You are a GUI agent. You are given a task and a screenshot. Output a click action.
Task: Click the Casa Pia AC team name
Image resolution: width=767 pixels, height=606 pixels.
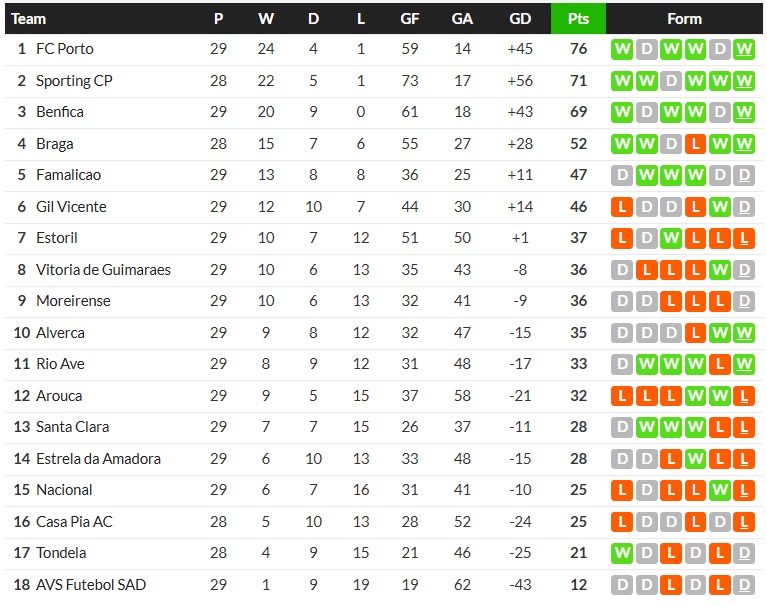[x=74, y=522]
